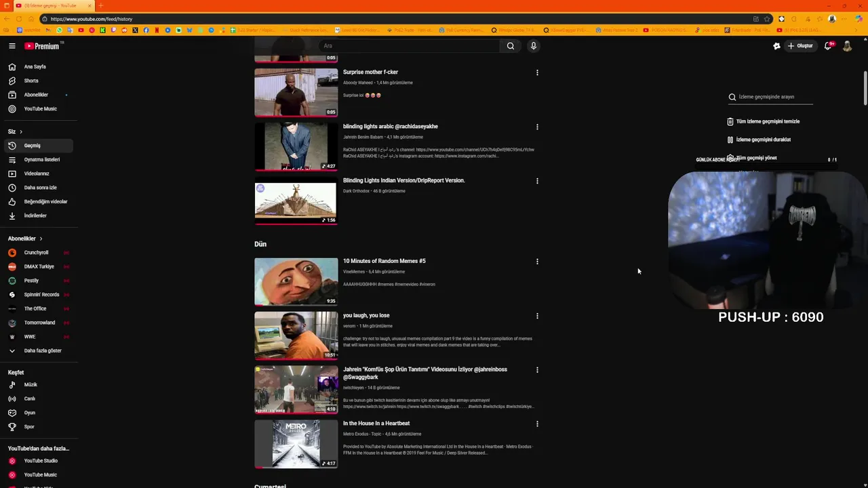Open you laugh, you lose title
This screenshot has width=868, height=488.
366,315
